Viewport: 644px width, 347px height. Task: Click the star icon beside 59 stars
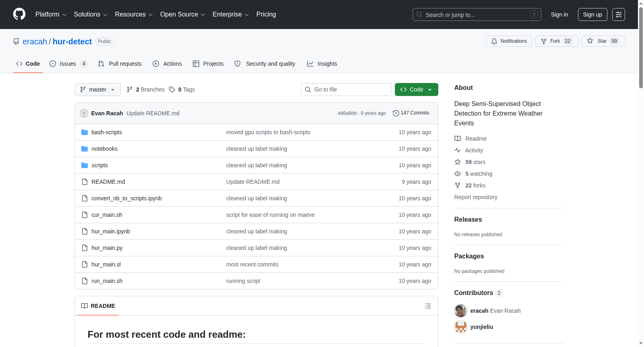click(x=458, y=162)
